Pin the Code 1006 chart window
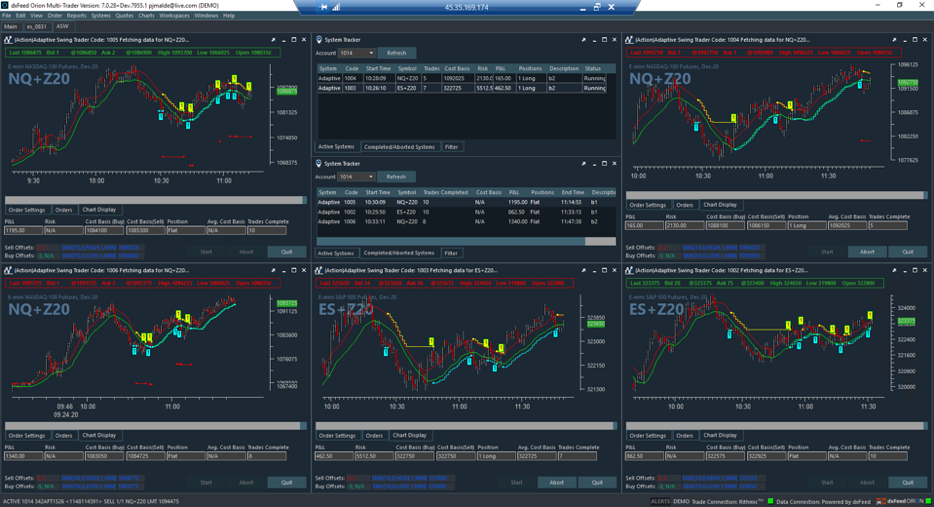934x507 pixels. (x=273, y=270)
